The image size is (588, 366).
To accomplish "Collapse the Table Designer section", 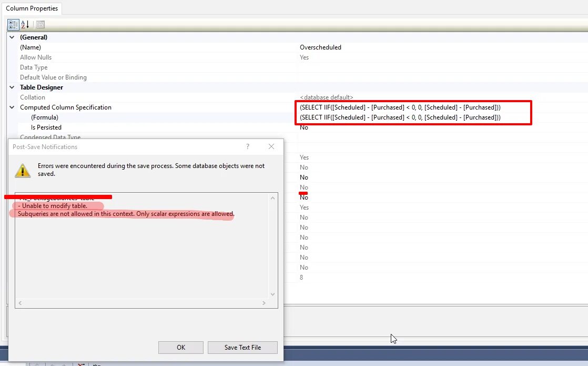I will click(12, 87).
